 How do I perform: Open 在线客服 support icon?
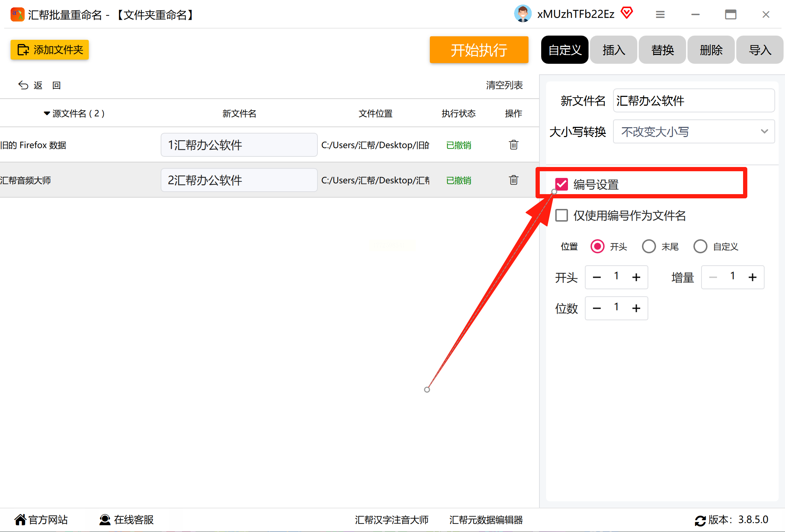[105, 520]
